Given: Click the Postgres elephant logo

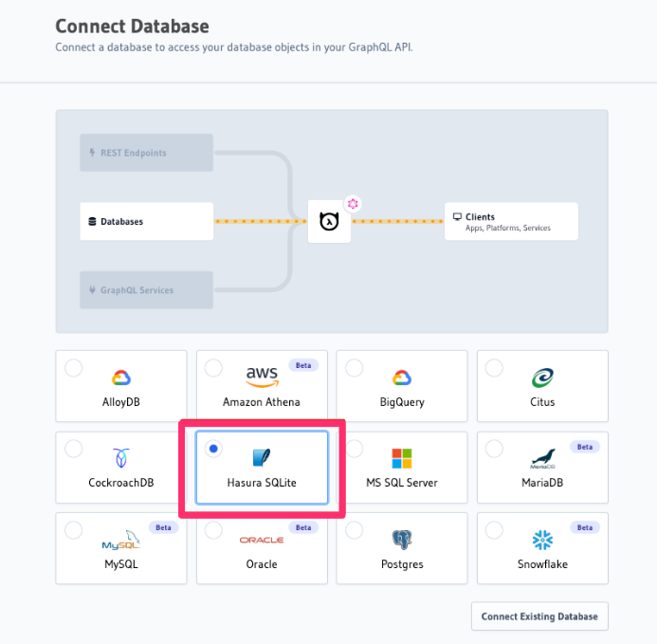Looking at the screenshot, I should click(402, 540).
